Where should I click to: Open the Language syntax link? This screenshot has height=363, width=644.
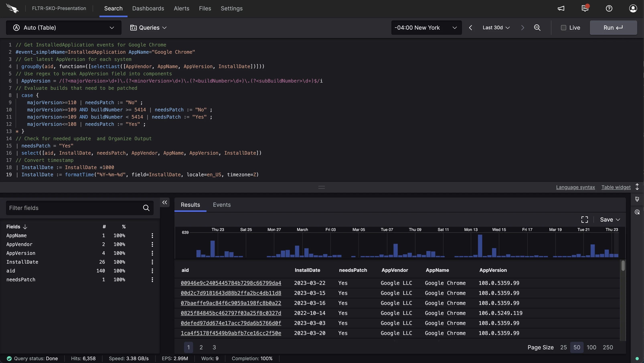pyautogui.click(x=575, y=187)
